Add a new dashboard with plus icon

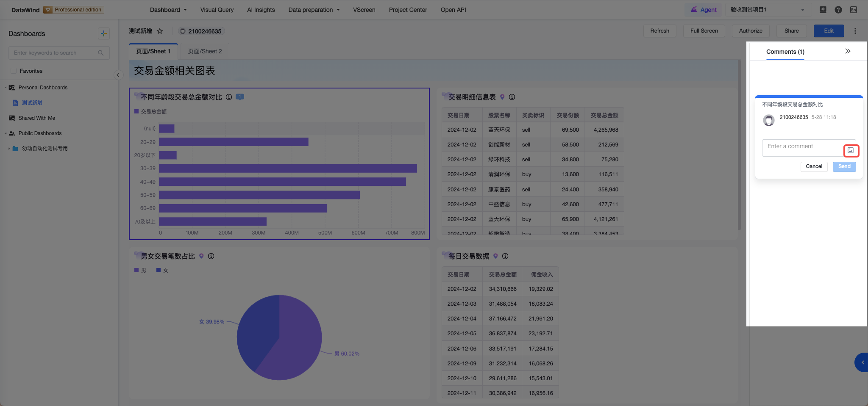coord(103,33)
